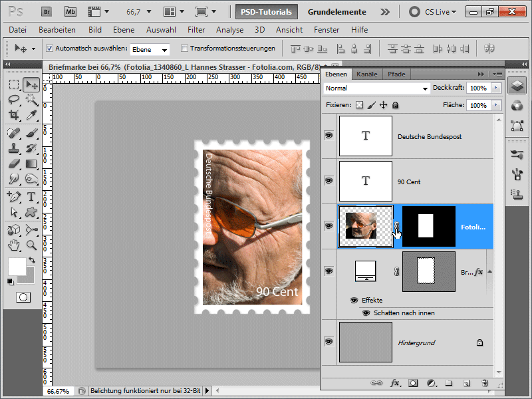Enable Transformationssteuerungen checkbox

point(184,48)
